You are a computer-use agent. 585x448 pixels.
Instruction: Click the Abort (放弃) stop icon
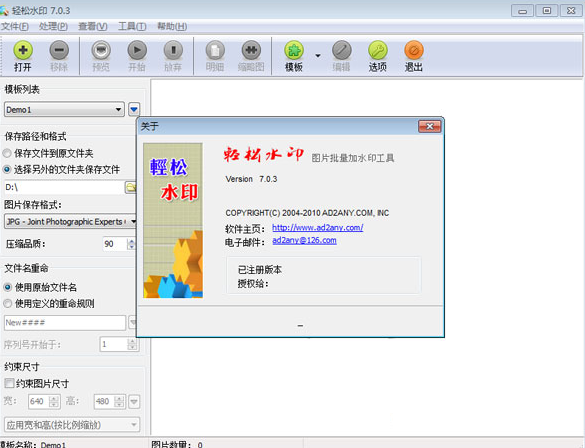(x=173, y=50)
